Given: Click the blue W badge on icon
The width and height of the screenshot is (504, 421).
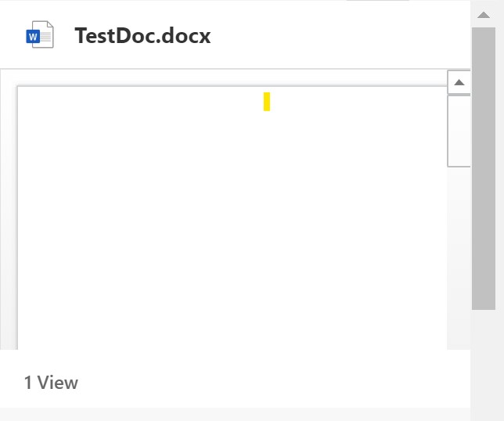Looking at the screenshot, I should point(33,37).
